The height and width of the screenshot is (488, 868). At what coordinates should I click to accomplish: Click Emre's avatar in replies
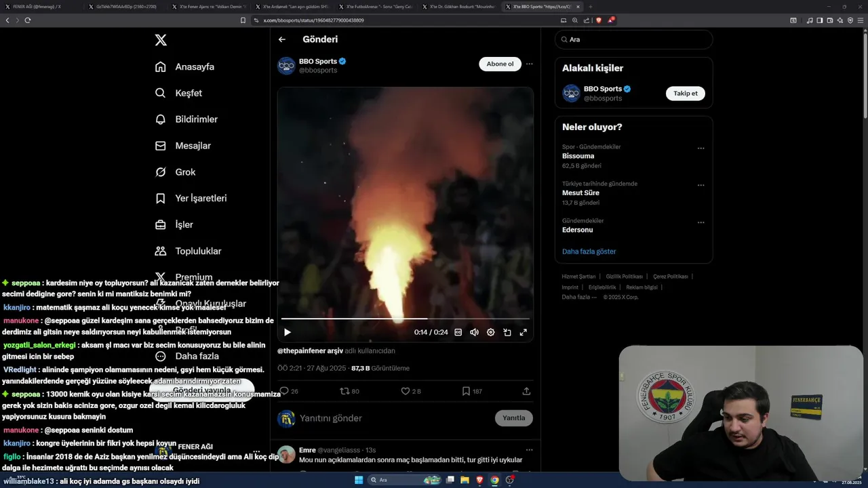[286, 454]
